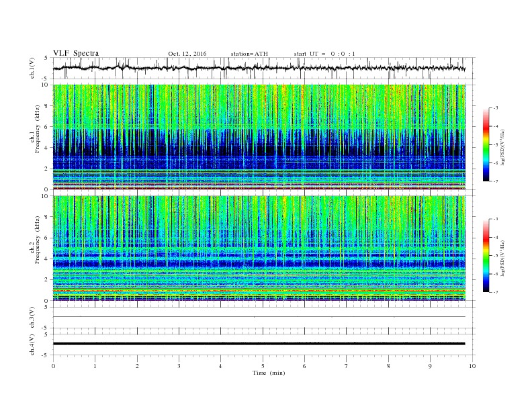532x411 pixels.
Task: Click the time axis tick label "10"
Action: pyautogui.click(x=472, y=366)
